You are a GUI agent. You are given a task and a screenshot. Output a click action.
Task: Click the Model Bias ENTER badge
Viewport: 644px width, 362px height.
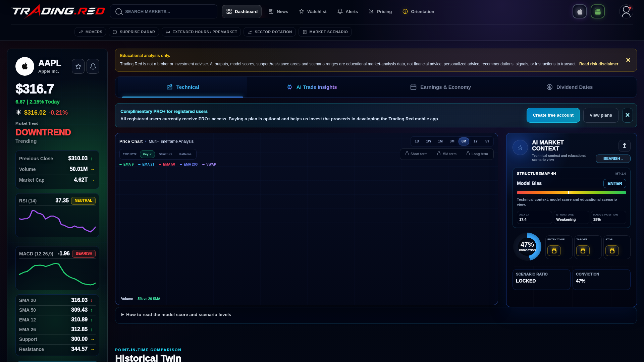click(x=614, y=184)
